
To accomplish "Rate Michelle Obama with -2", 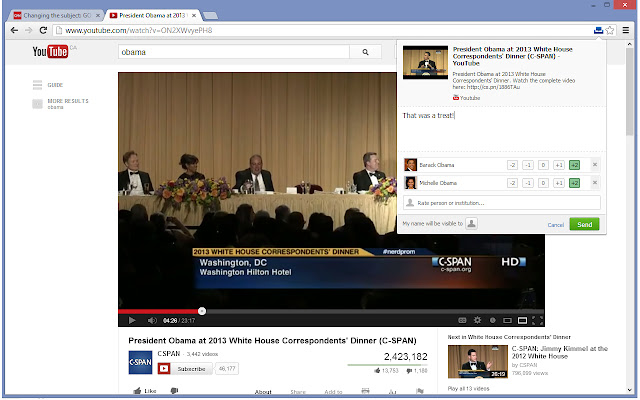I will click(512, 183).
